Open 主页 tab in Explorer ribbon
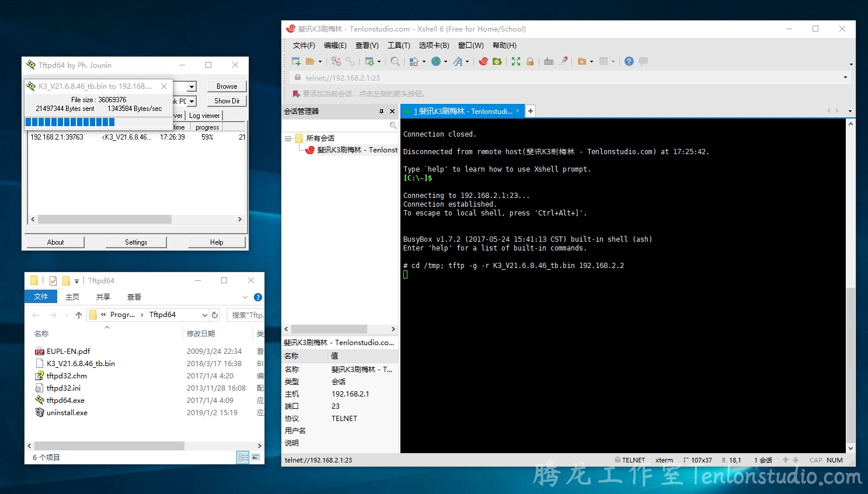The height and width of the screenshot is (494, 868). (72, 297)
